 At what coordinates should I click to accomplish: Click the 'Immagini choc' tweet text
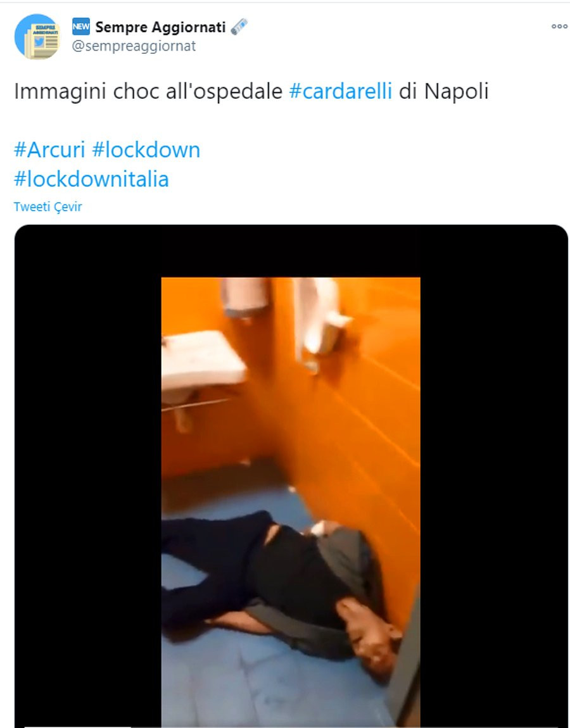86,91
